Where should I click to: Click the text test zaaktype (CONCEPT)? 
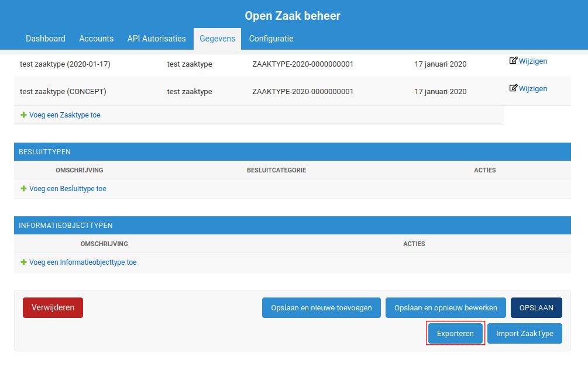63,91
